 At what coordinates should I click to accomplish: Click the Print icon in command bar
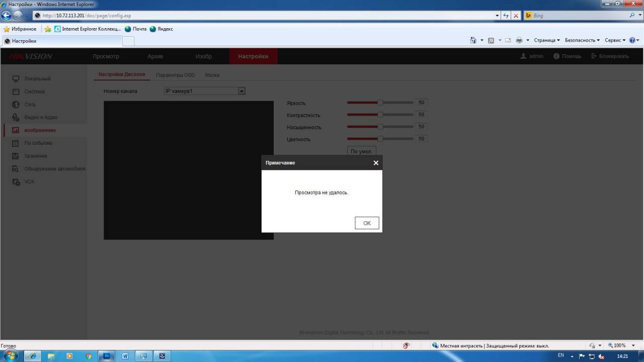pyautogui.click(x=519, y=40)
